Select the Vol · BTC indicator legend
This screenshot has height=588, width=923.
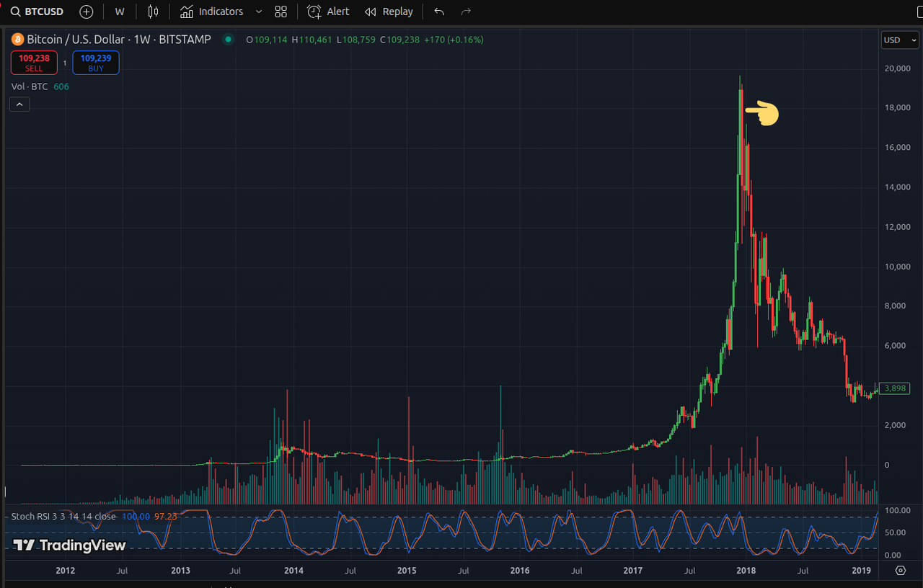30,86
